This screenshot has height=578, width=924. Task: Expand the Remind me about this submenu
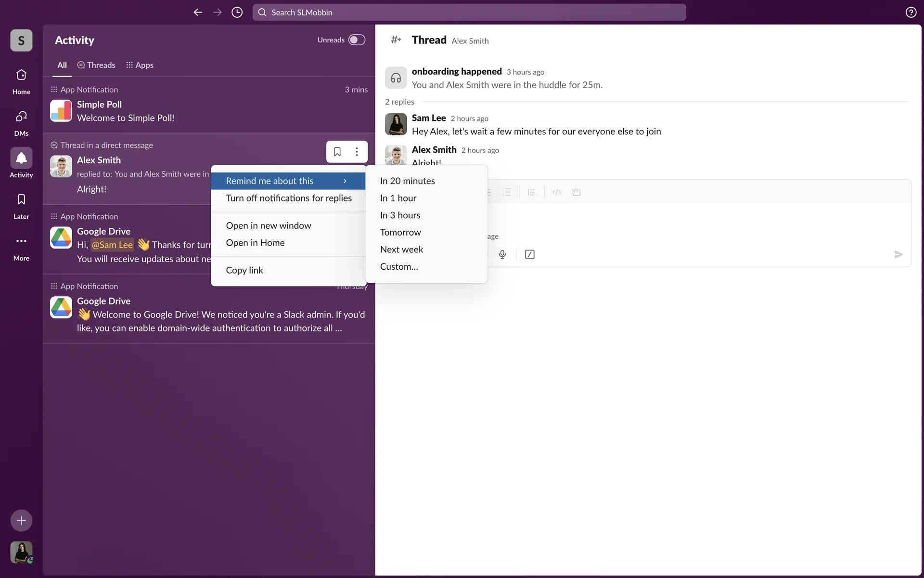pyautogui.click(x=288, y=181)
